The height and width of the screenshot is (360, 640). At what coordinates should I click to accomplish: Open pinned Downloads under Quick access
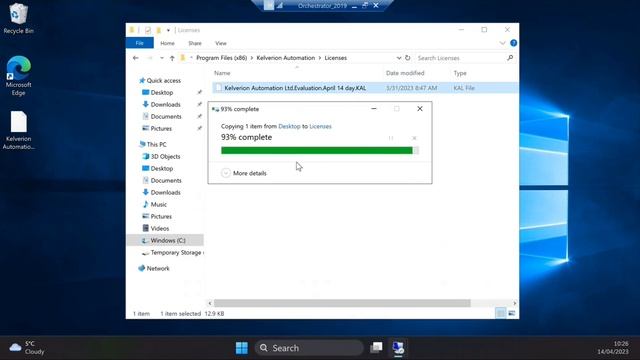165,104
